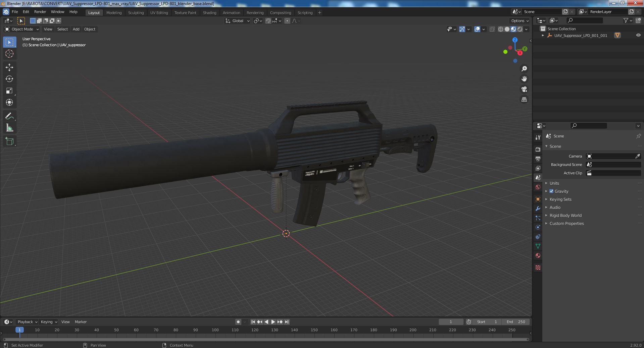Open the viewport Add menu
The width and height of the screenshot is (644, 348).
pyautogui.click(x=76, y=29)
